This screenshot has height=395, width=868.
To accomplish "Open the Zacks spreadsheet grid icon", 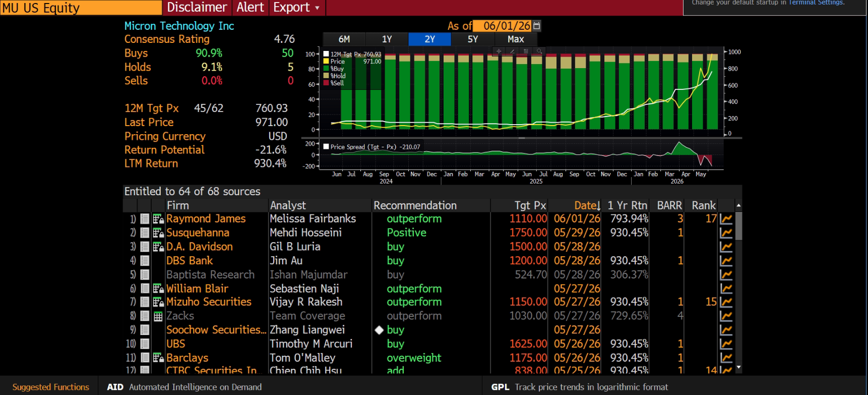I will pos(158,316).
